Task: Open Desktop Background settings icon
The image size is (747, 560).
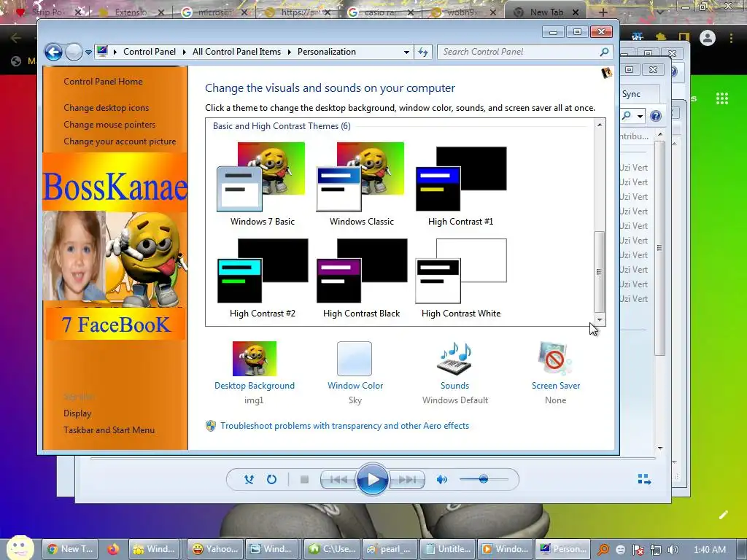Action: [x=255, y=359]
